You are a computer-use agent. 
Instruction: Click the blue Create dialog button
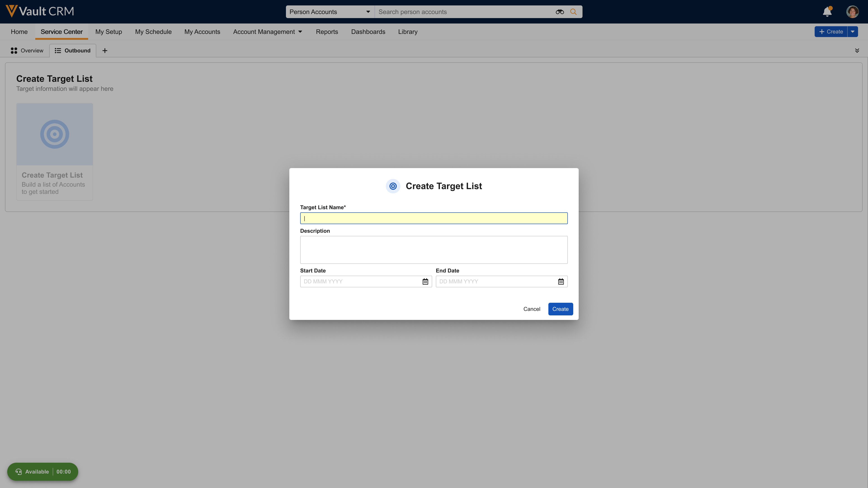coord(560,309)
